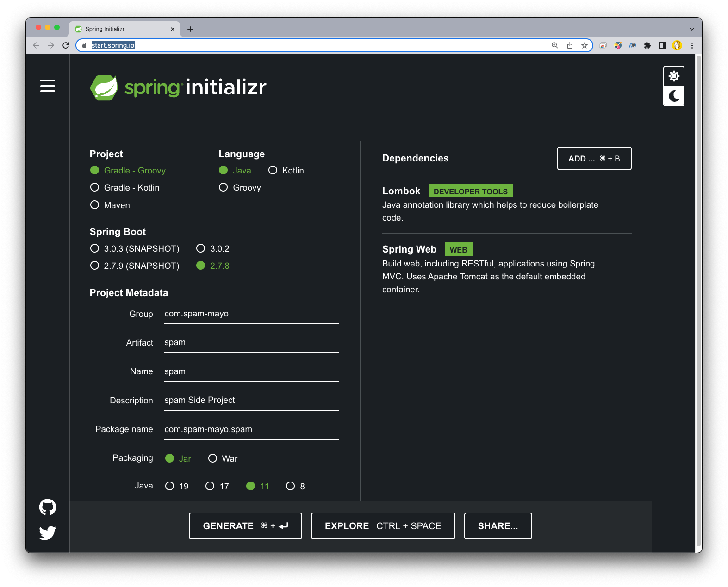Click the blue slash extension icon
This screenshot has width=728, height=587.
point(633,45)
